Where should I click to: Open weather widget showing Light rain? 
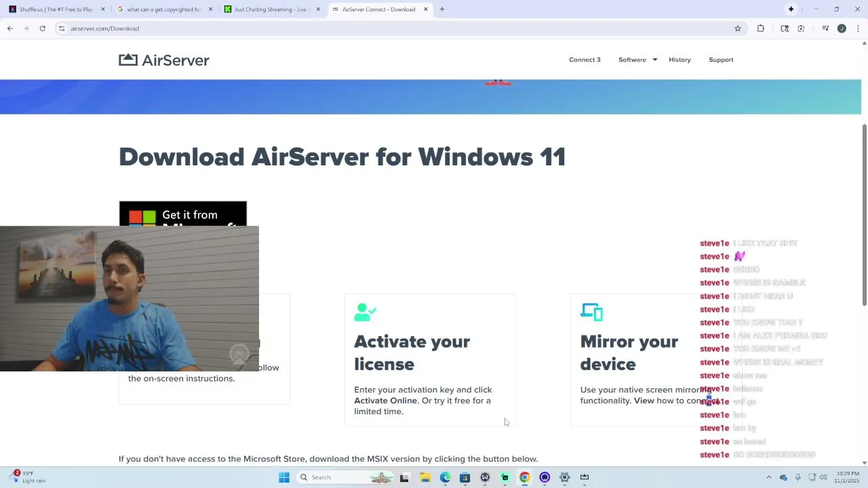[27, 477]
